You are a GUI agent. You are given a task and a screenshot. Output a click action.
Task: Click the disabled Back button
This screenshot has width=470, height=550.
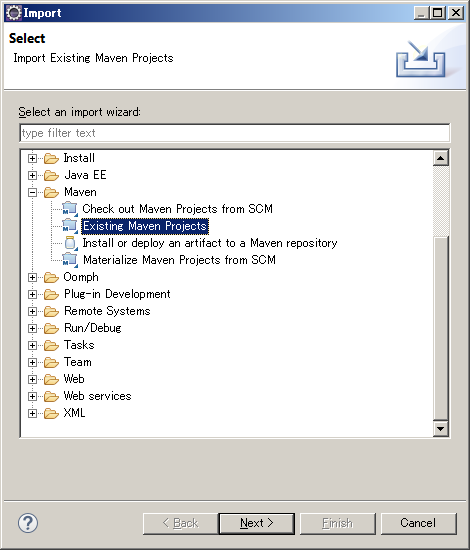coord(180,523)
